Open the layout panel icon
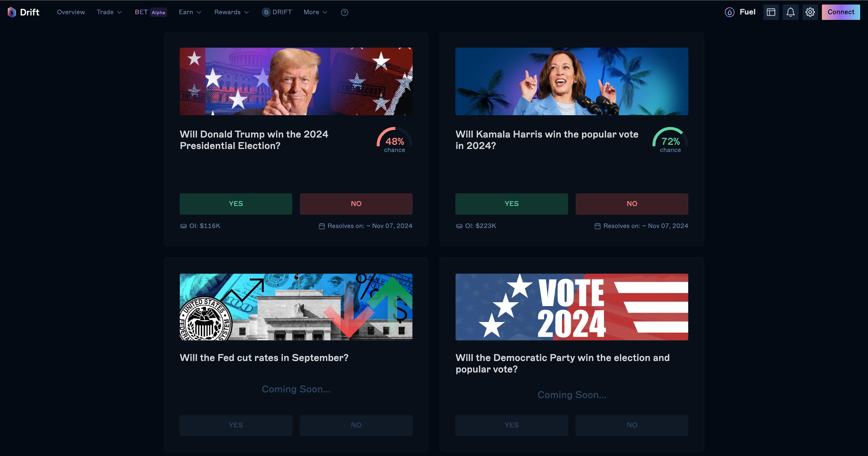The image size is (868, 456). click(x=771, y=12)
